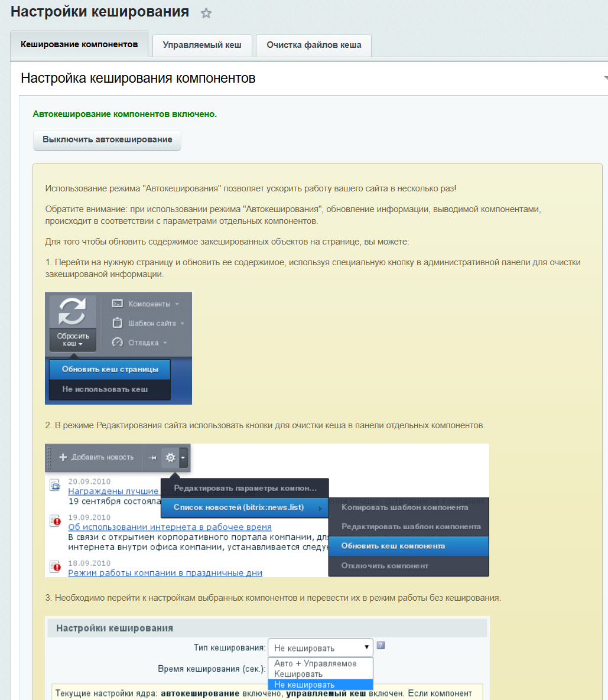Open the Очистка файлов кеша tab
The height and width of the screenshot is (700, 608).
coord(314,45)
